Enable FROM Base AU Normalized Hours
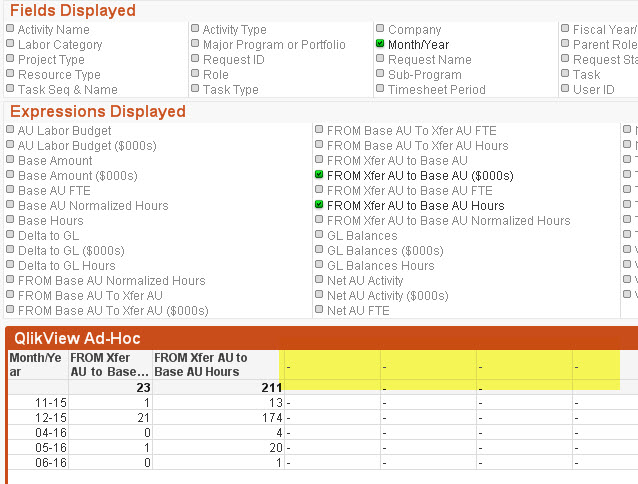 [10, 281]
